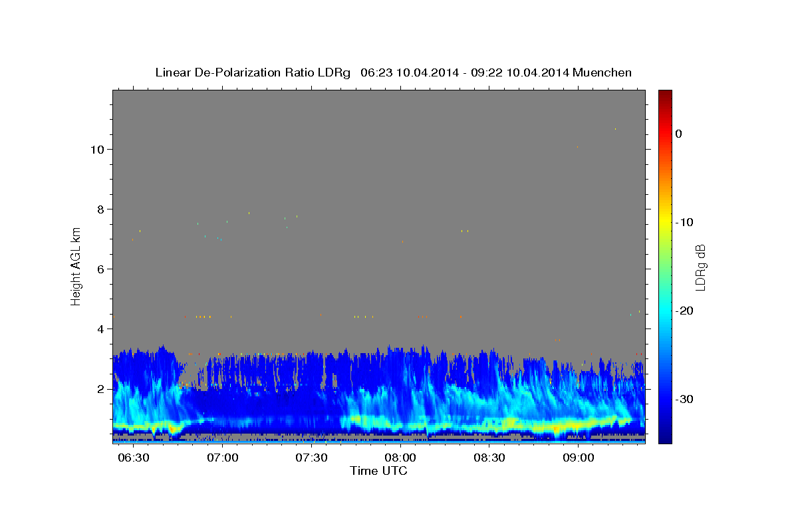The height and width of the screenshot is (532, 798).
Task: Click the colorbar value label 0
Action: 678,134
